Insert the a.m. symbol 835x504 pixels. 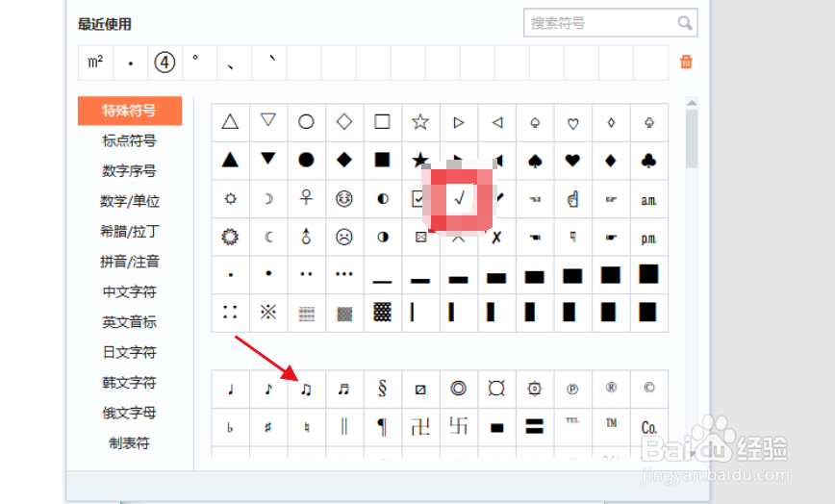click(x=649, y=198)
